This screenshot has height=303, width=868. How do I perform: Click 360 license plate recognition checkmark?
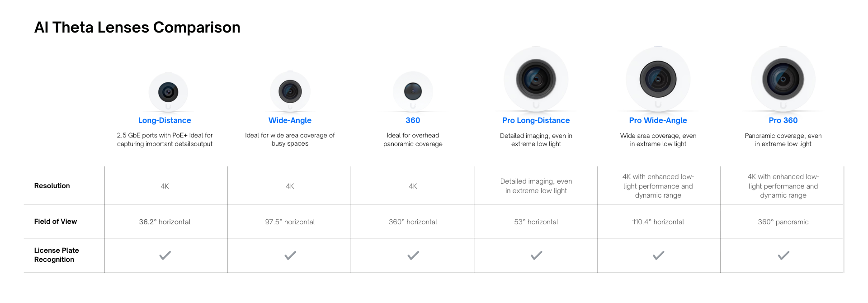tap(413, 256)
